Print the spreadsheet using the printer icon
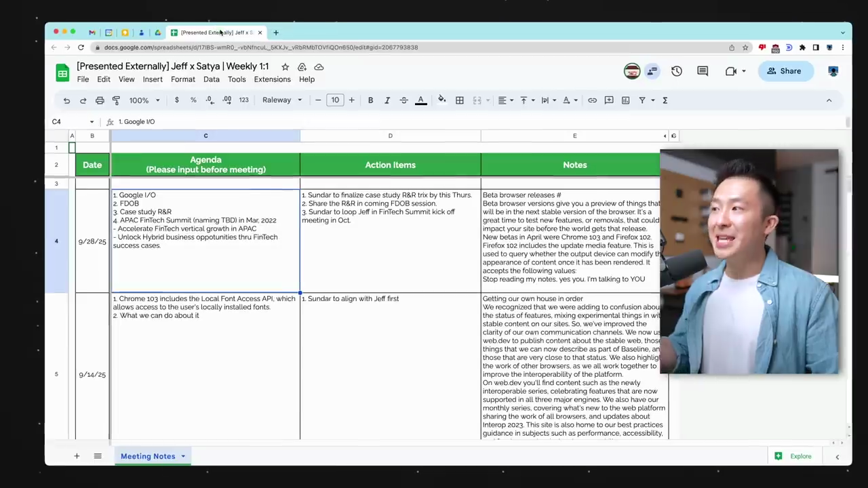Screen dimensions: 868x488 [x=100, y=100]
